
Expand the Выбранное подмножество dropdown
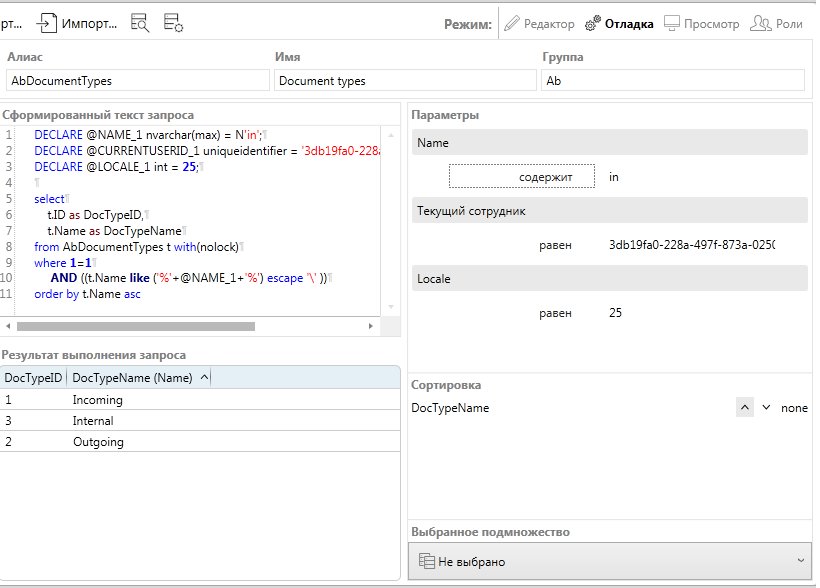(x=608, y=561)
